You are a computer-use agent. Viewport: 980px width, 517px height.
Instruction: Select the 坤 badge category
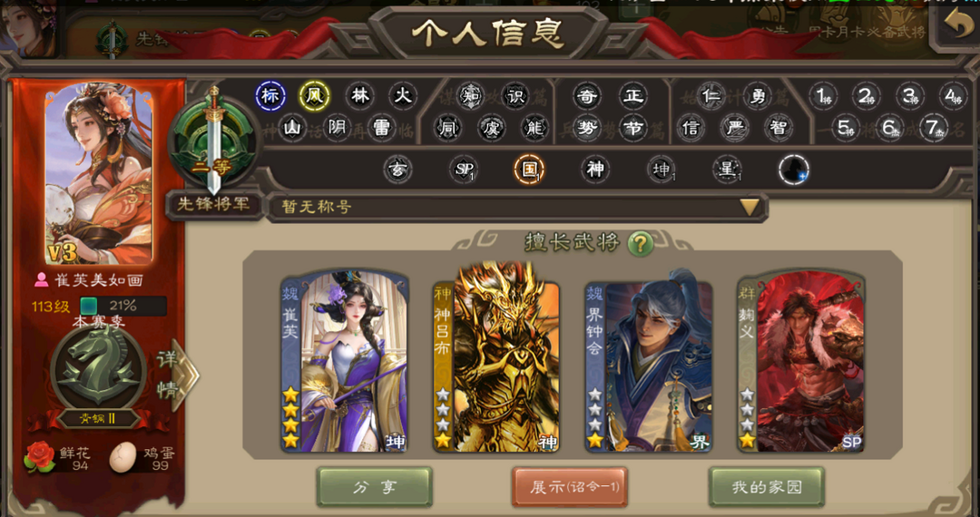[x=661, y=170]
